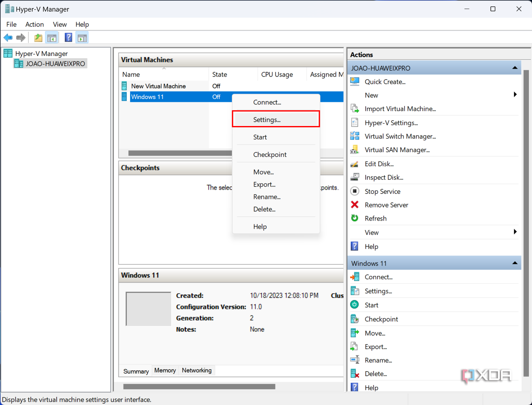The image size is (532, 405).
Task: Expand the New submenu in Actions
Action: [515, 95]
